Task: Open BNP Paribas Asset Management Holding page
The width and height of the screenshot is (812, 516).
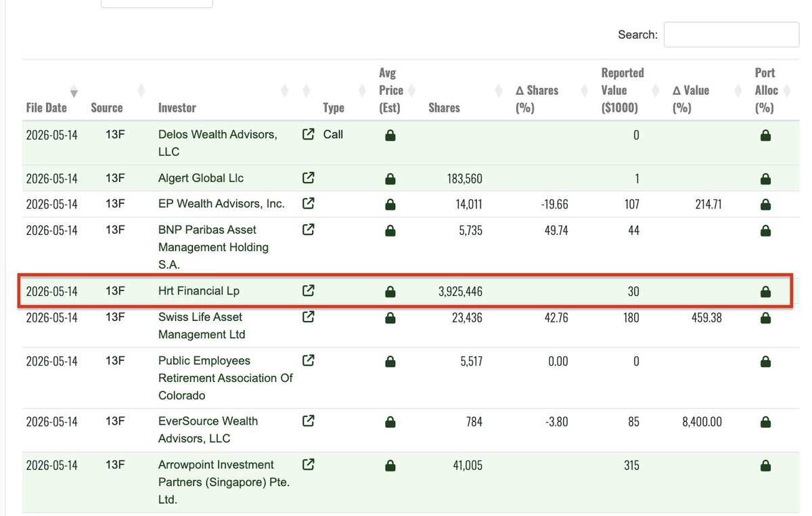Action: point(213,247)
